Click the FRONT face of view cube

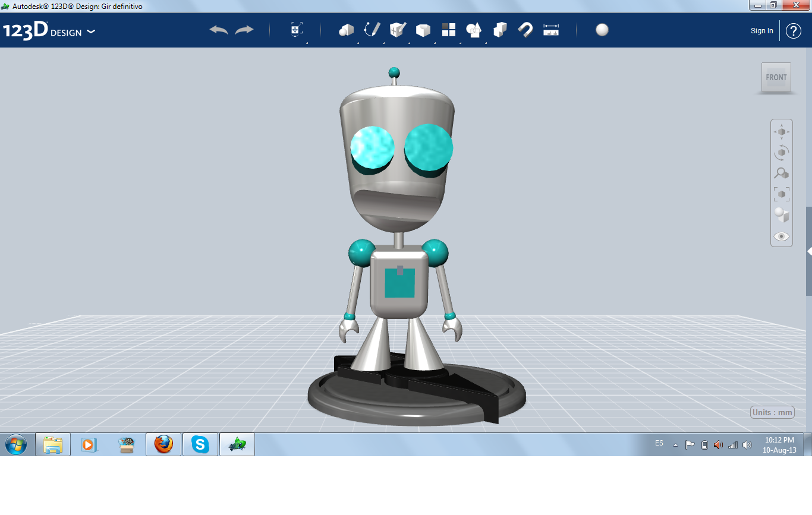pyautogui.click(x=776, y=77)
